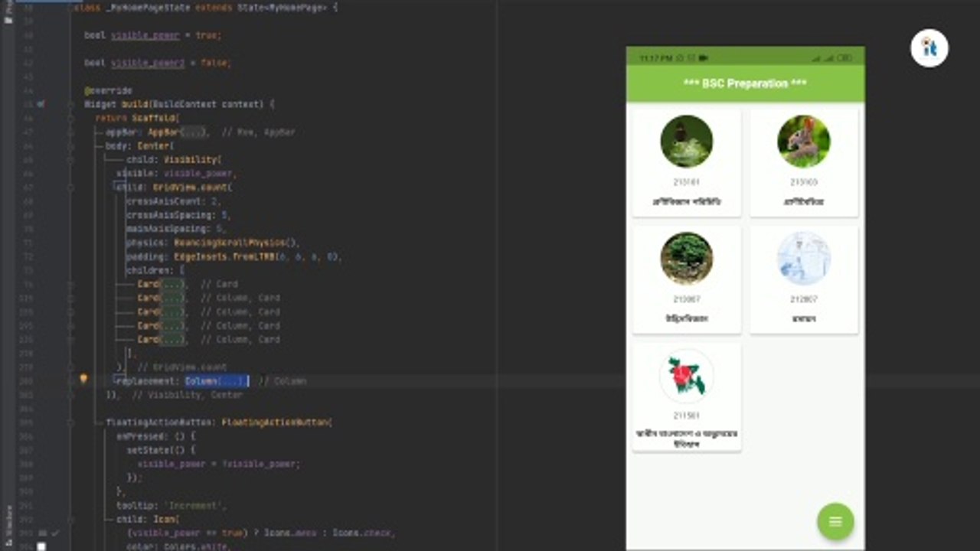
Task: Open the blueprint card labeled 212807
Action: coord(804,279)
